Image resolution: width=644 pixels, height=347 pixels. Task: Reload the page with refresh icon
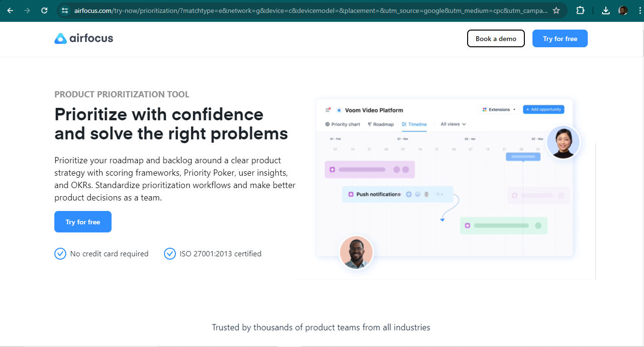pos(44,11)
